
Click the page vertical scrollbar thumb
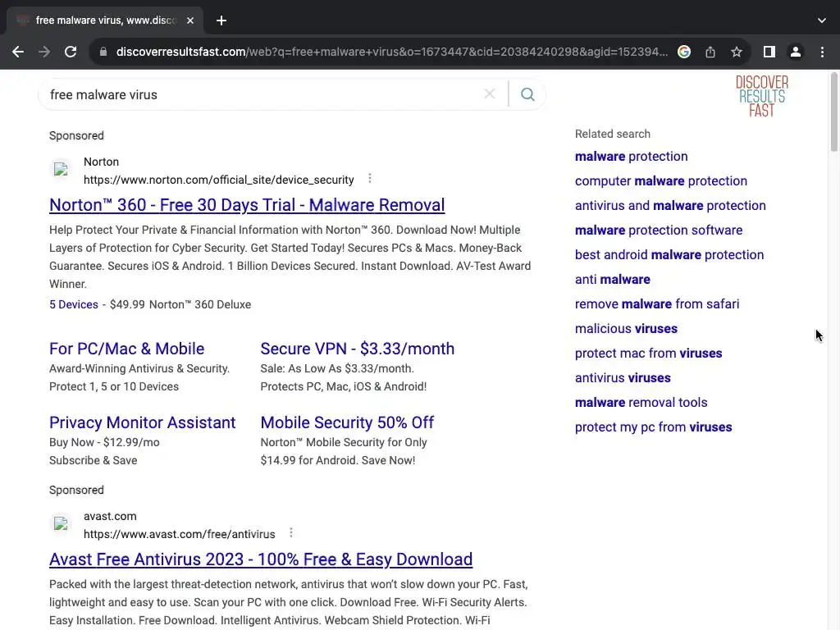[833, 112]
